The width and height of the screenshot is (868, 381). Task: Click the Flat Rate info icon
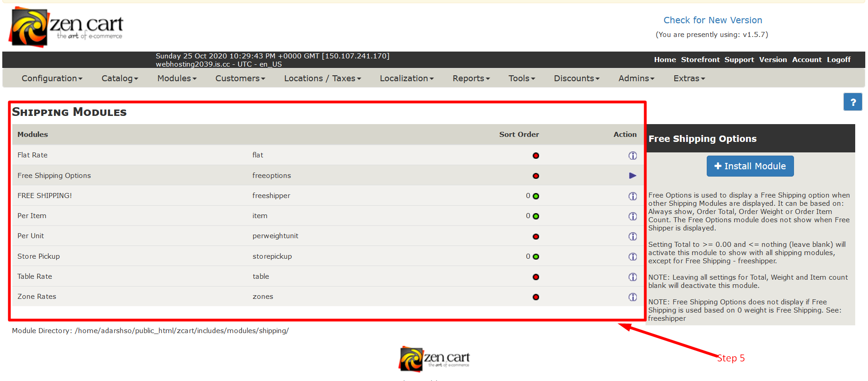632,156
